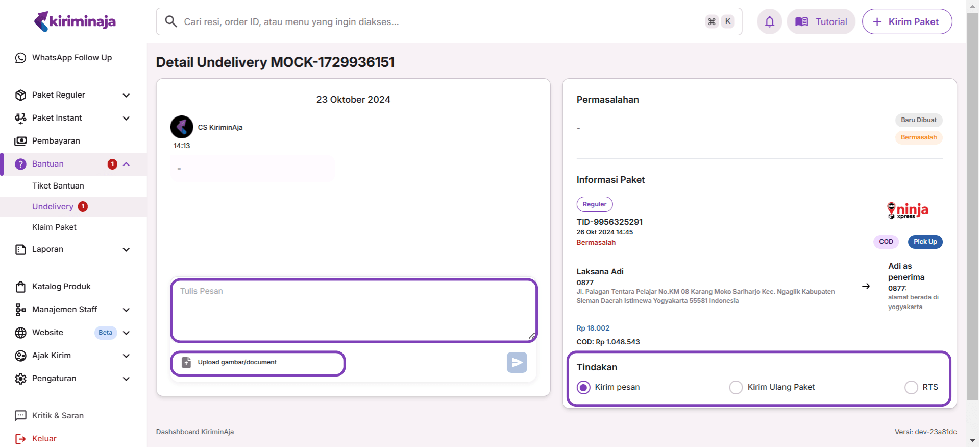Screen dimensions: 980x447
Task: Click the WhatsApp Follow Up icon
Action: tap(20, 58)
